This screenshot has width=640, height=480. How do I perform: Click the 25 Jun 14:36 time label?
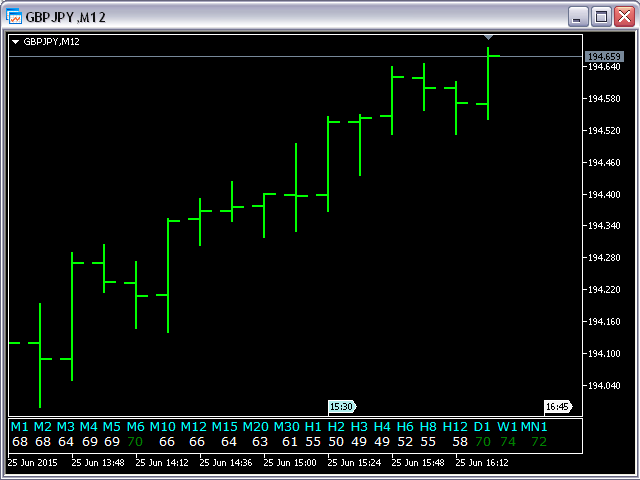[226, 463]
